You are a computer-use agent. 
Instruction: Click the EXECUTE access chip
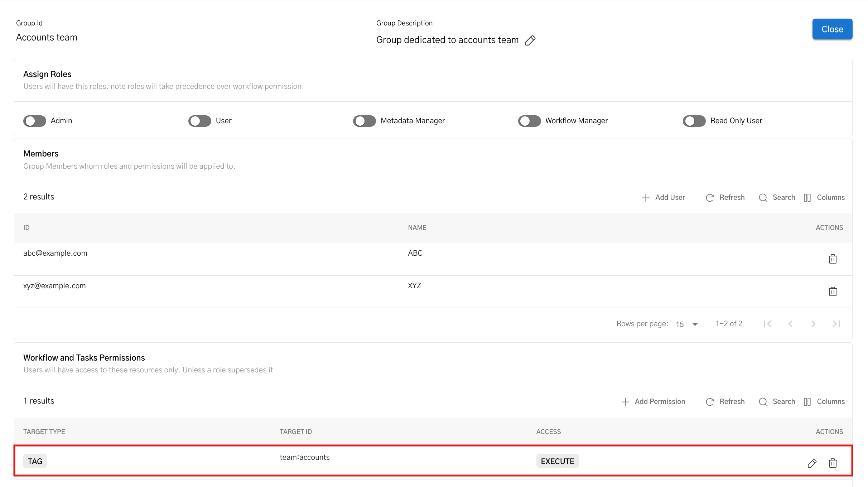point(557,461)
